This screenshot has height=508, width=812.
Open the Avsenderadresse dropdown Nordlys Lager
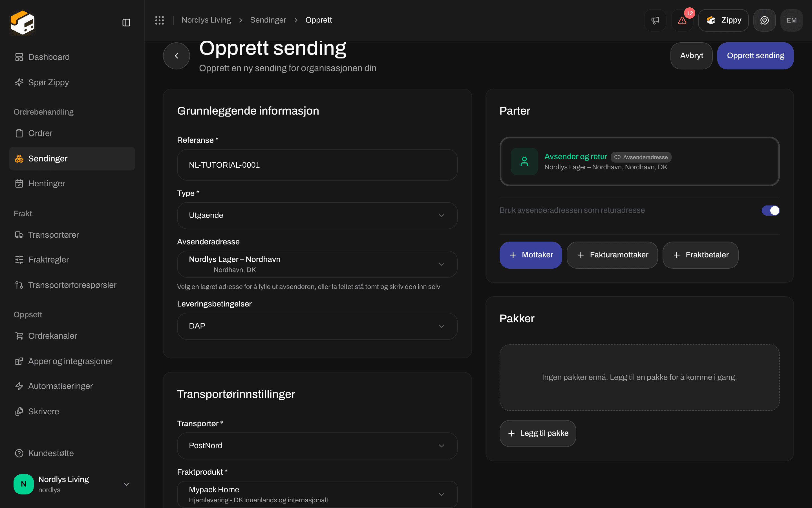(317, 264)
